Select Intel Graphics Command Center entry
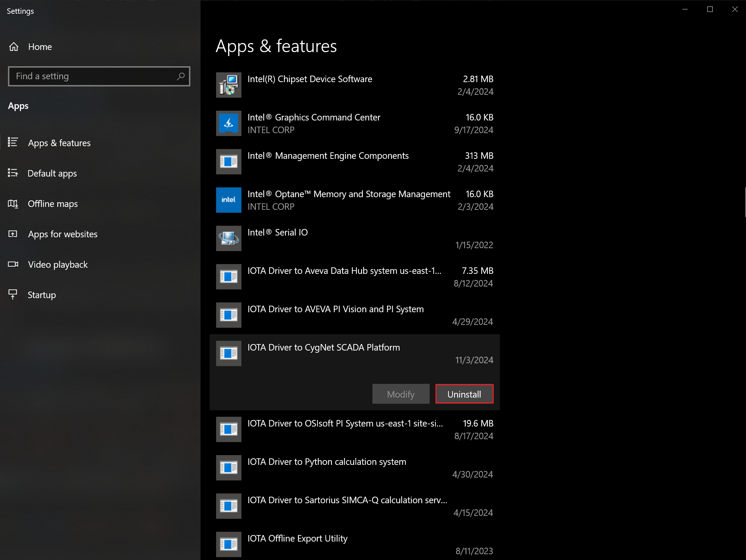 tap(355, 123)
